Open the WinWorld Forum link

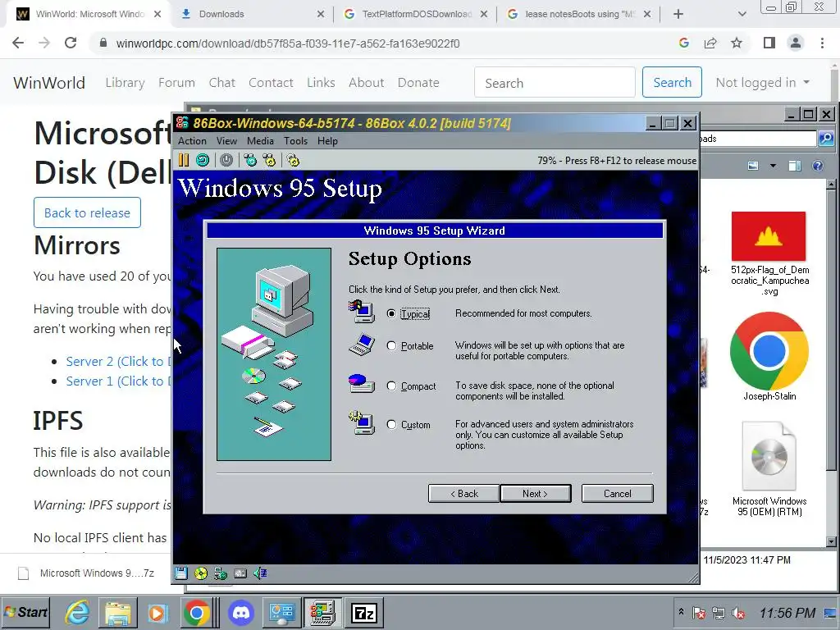(x=177, y=83)
